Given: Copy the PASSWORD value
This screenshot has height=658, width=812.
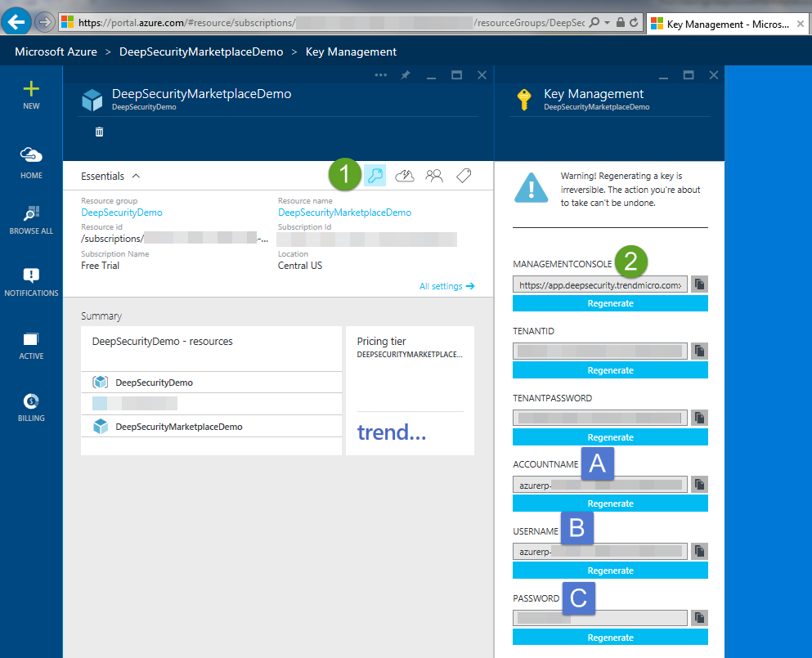Looking at the screenshot, I should pos(699,618).
